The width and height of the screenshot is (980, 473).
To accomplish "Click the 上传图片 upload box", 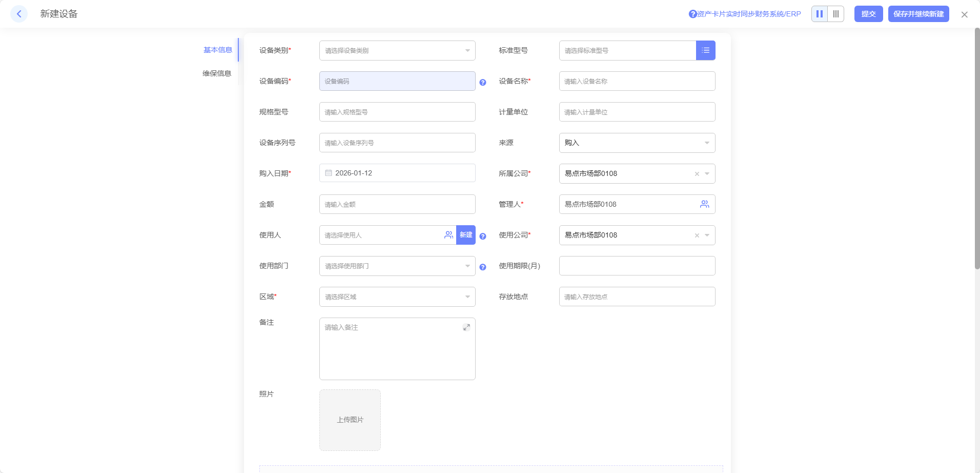I will (x=350, y=420).
